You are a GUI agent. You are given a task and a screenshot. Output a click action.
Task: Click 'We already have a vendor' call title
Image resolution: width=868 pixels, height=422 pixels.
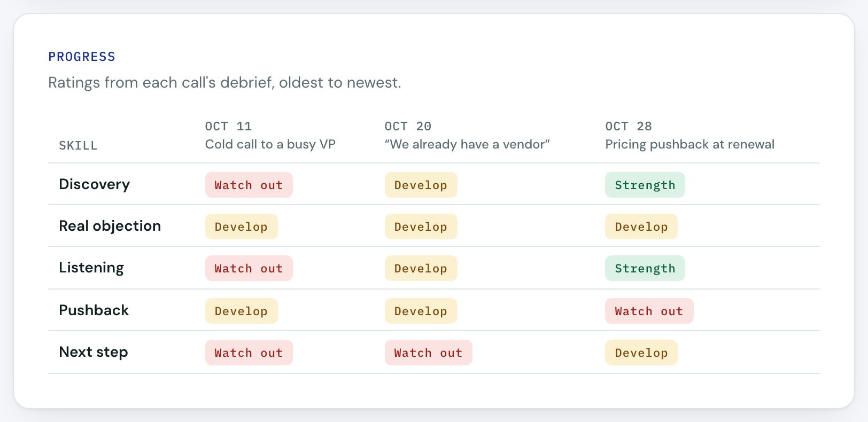[x=467, y=144]
